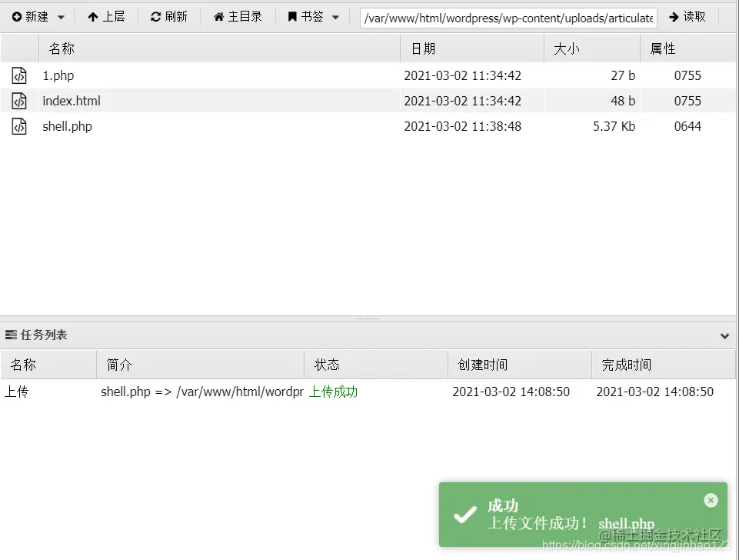Click the 48 b size value
Viewport: 739px width, 560px height.
pyautogui.click(x=623, y=101)
